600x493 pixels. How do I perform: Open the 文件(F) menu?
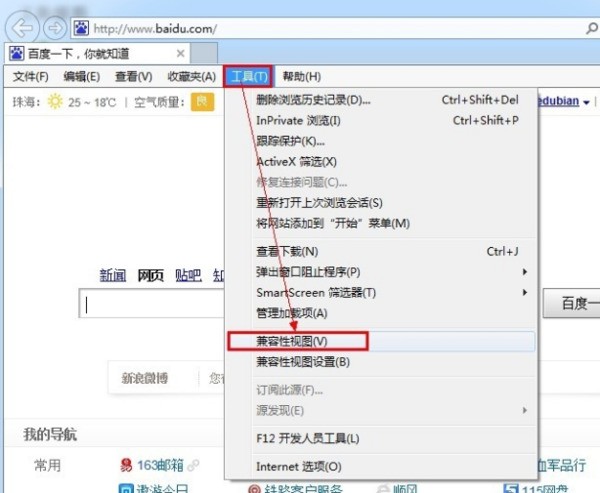pos(31,77)
